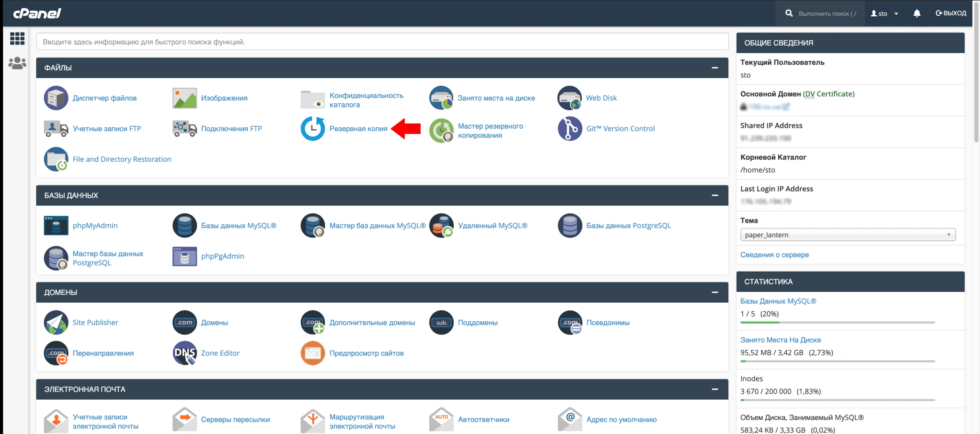Open the Subdomains sub. icon
Image resolution: width=980 pixels, height=434 pixels.
(441, 322)
